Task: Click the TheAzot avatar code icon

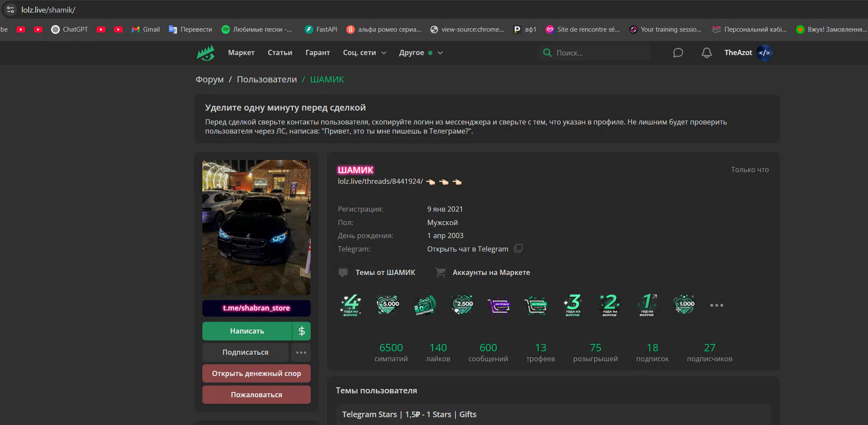Action: [x=764, y=53]
